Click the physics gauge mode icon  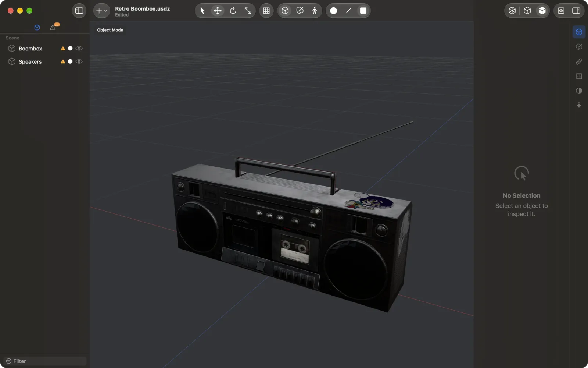tap(300, 11)
